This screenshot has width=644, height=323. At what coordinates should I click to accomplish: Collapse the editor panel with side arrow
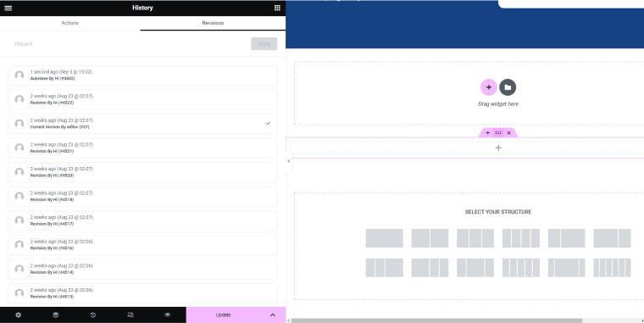(x=289, y=161)
